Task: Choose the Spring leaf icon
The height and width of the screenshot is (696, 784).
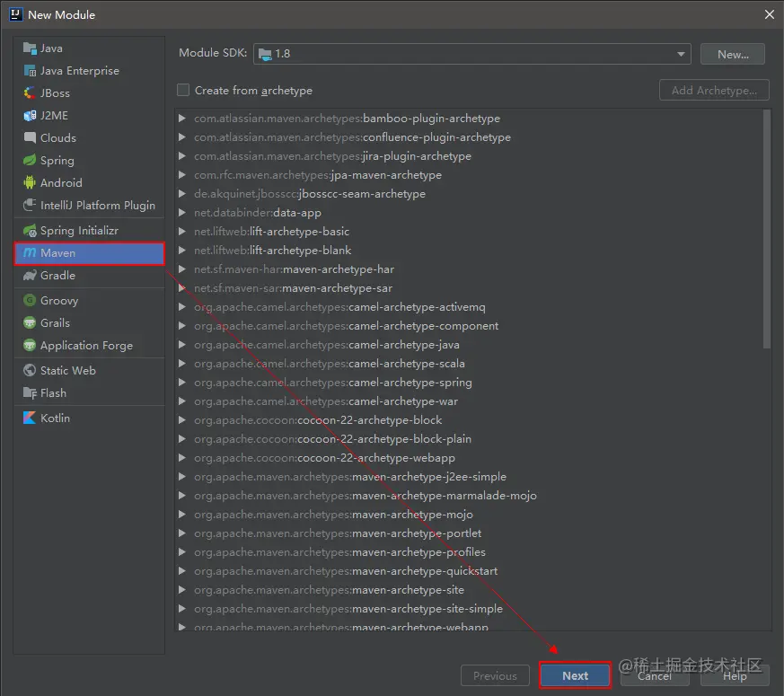Action: (30, 161)
